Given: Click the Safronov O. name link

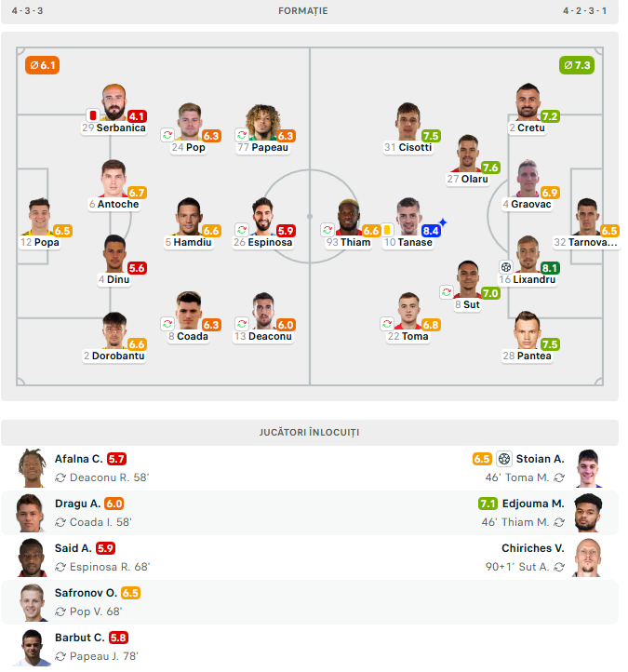Looking at the screenshot, I should pyautogui.click(x=85, y=593).
